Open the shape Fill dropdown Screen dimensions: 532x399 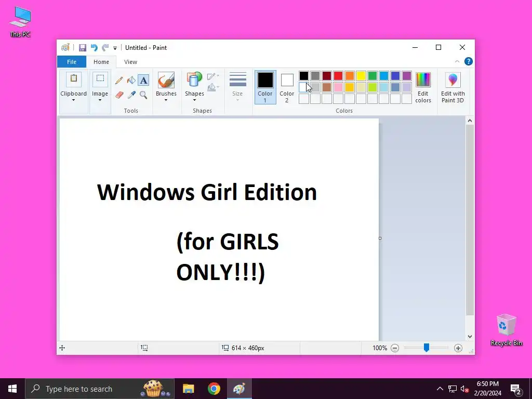213,87
